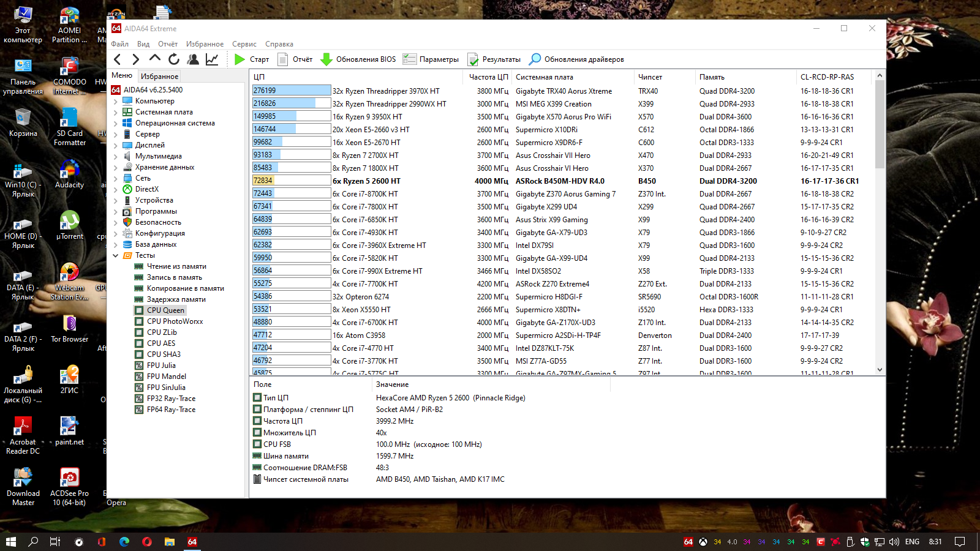Open the Acrobat Reader DC shortcut

click(23, 435)
